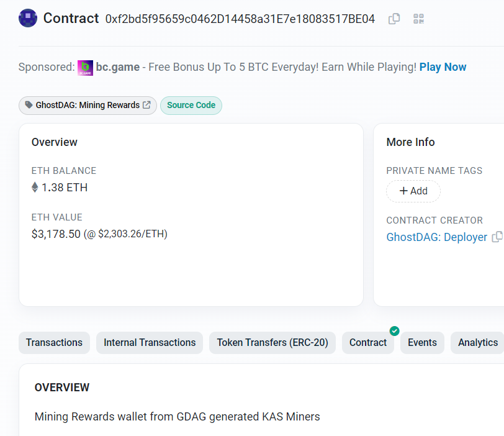Add a private name tag
Screen dimensions: 504x436
pyautogui.click(x=413, y=191)
